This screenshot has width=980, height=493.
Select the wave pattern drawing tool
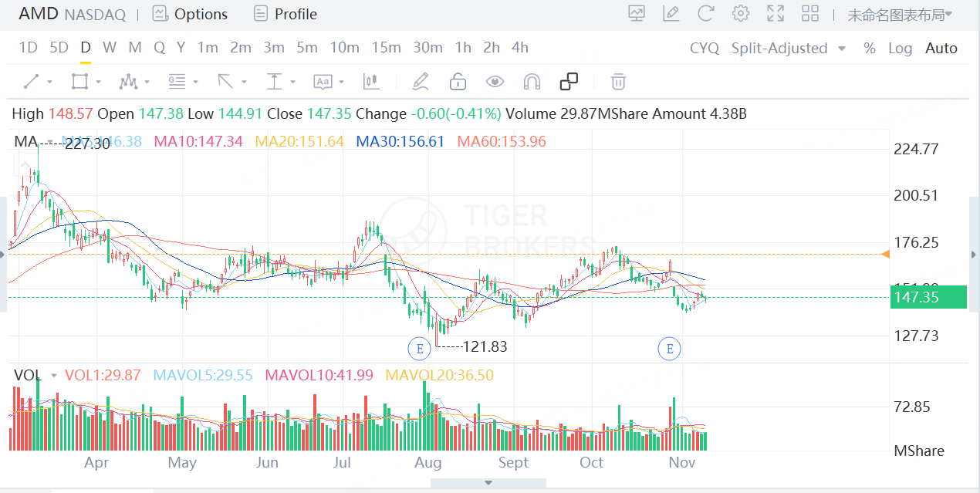(128, 81)
